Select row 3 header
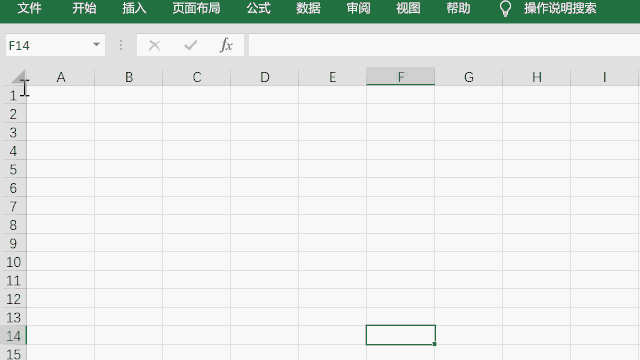Viewport: 640px width, 360px height. 13,132
